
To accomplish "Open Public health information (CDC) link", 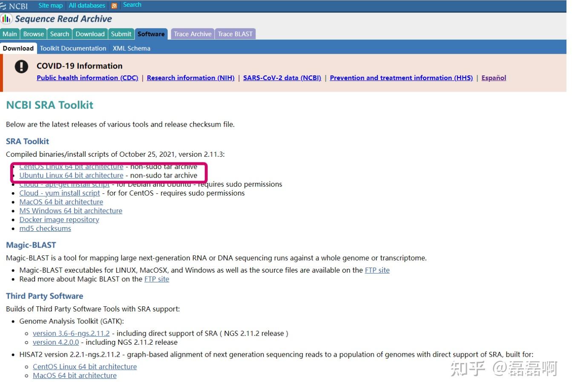I will click(87, 78).
